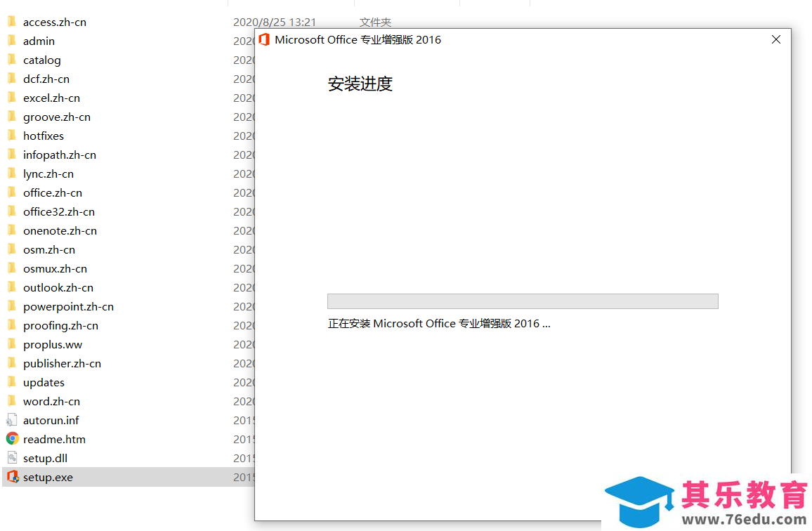Click the Office icon of setup.exe
Screen dimensions: 812x531
click(13, 477)
